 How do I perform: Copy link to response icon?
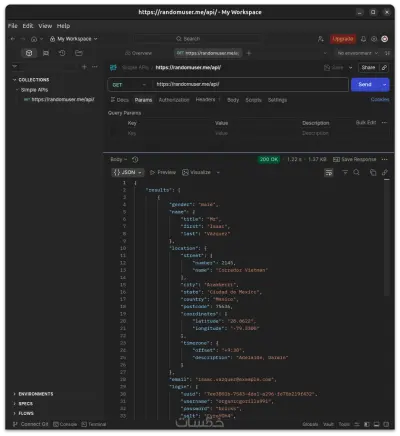tap(385, 172)
